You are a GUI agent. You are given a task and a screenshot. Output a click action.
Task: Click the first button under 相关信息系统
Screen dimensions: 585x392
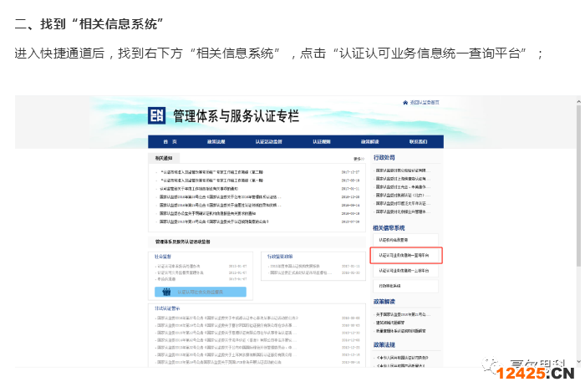(404, 240)
